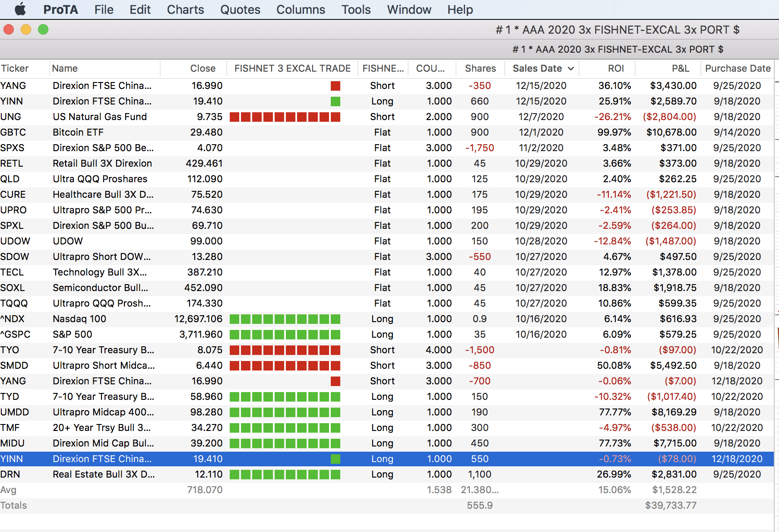Open the Columns menu

pos(301,9)
